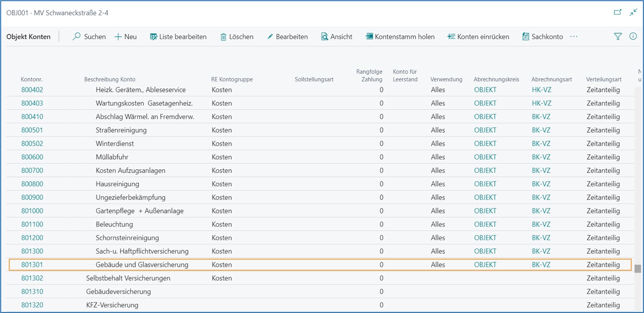Open account number 800600 link
Screen dimensions: 644x313
pos(32,157)
